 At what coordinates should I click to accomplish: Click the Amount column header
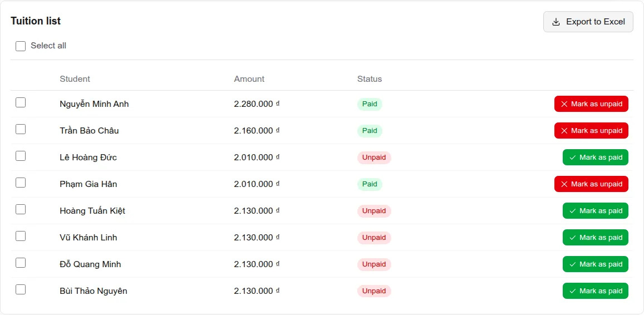(249, 79)
